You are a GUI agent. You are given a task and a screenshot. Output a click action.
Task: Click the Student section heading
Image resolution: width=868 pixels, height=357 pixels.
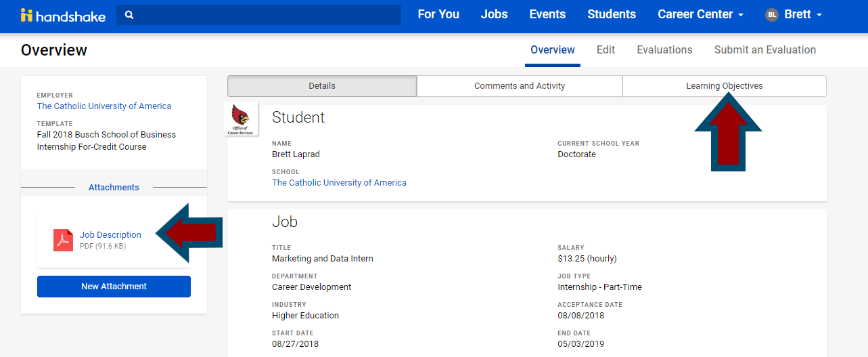298,117
